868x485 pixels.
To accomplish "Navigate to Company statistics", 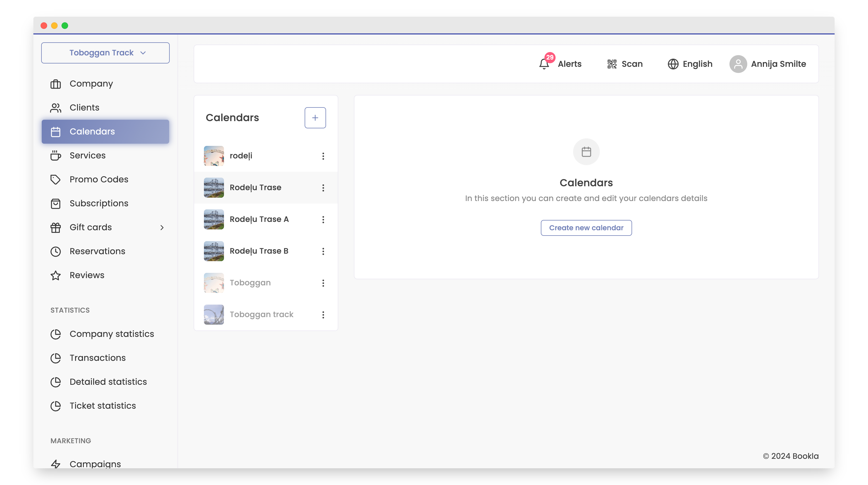I will 112,334.
